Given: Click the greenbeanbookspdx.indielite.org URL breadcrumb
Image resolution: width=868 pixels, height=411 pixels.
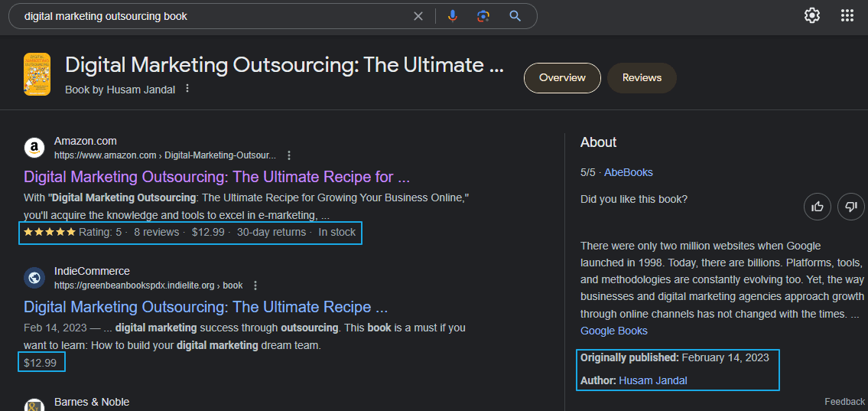Looking at the screenshot, I should coord(148,285).
